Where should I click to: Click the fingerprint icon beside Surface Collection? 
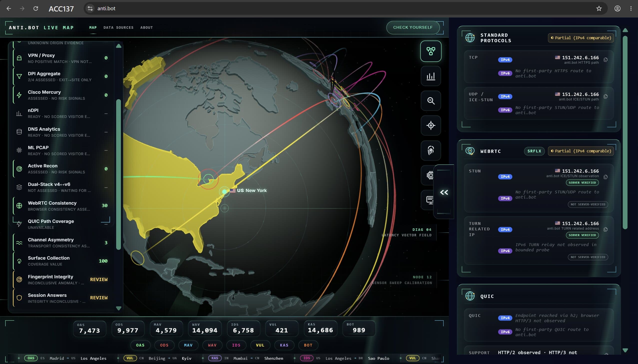19,261
